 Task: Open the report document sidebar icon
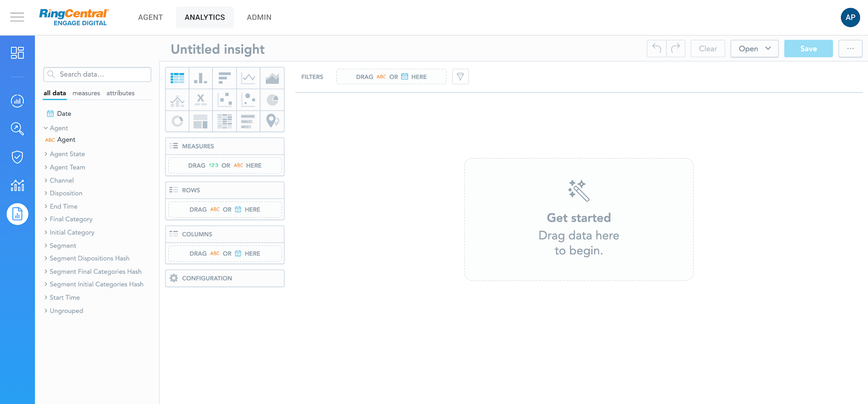tap(17, 214)
